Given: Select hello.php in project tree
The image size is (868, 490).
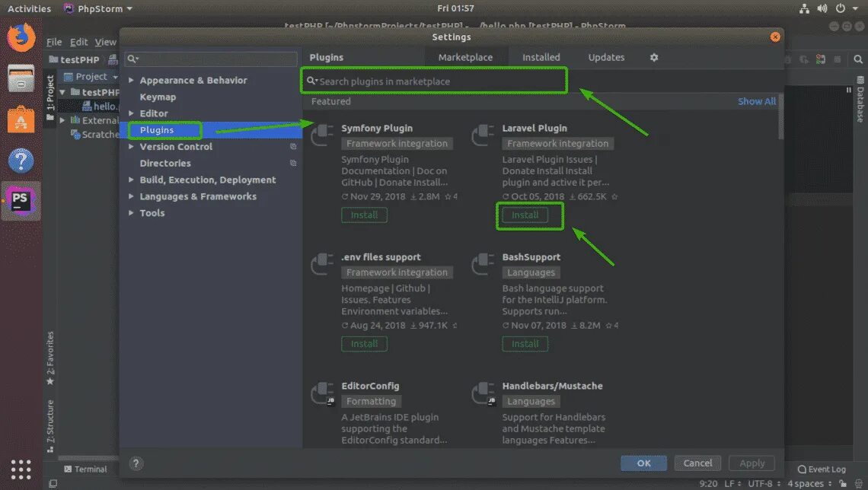Looking at the screenshot, I should pyautogui.click(x=100, y=107).
